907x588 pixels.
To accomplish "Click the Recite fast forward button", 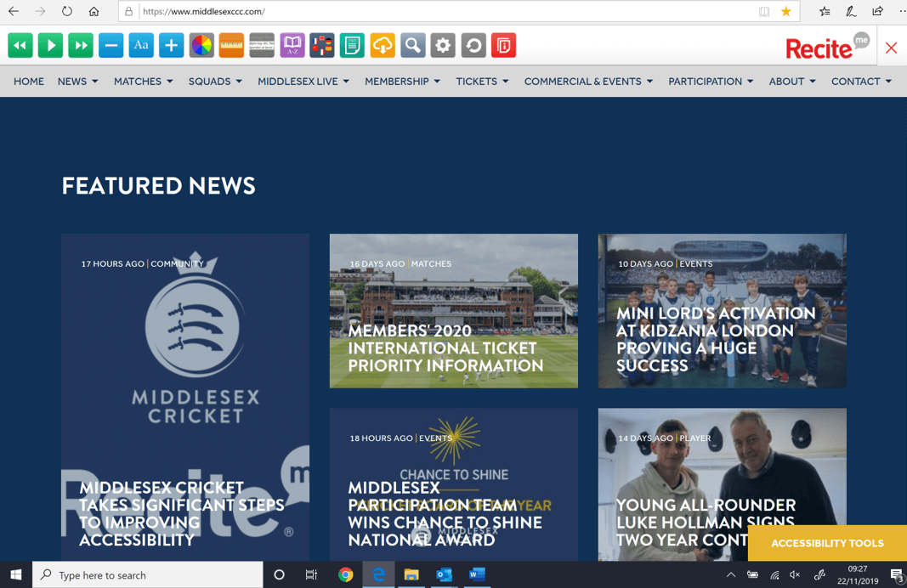I will tap(81, 45).
